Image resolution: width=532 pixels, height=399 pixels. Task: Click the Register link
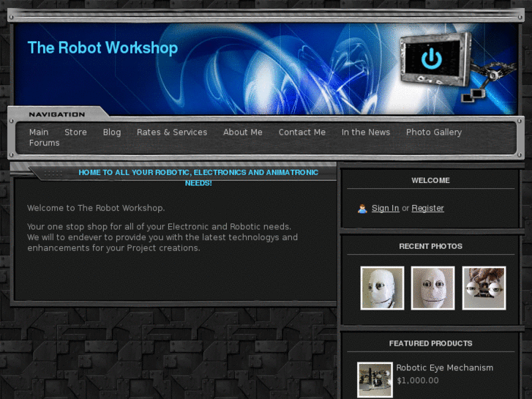[428, 209]
